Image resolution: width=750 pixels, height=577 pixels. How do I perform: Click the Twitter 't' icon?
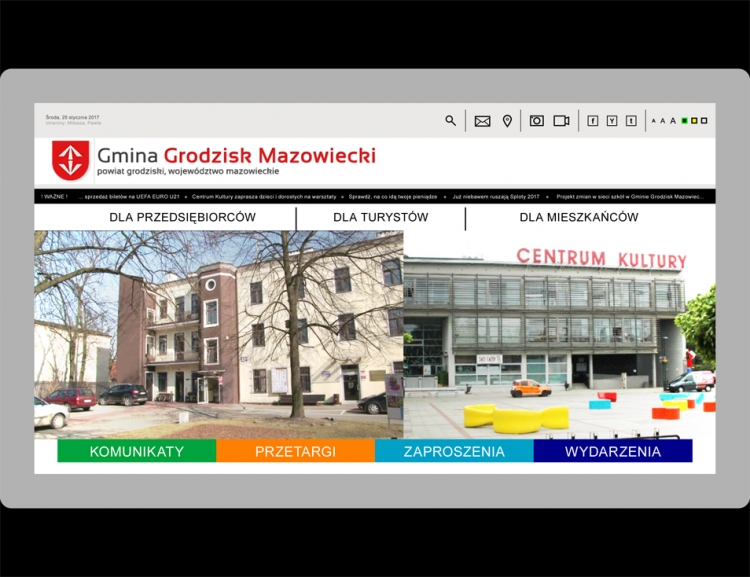[x=631, y=121]
